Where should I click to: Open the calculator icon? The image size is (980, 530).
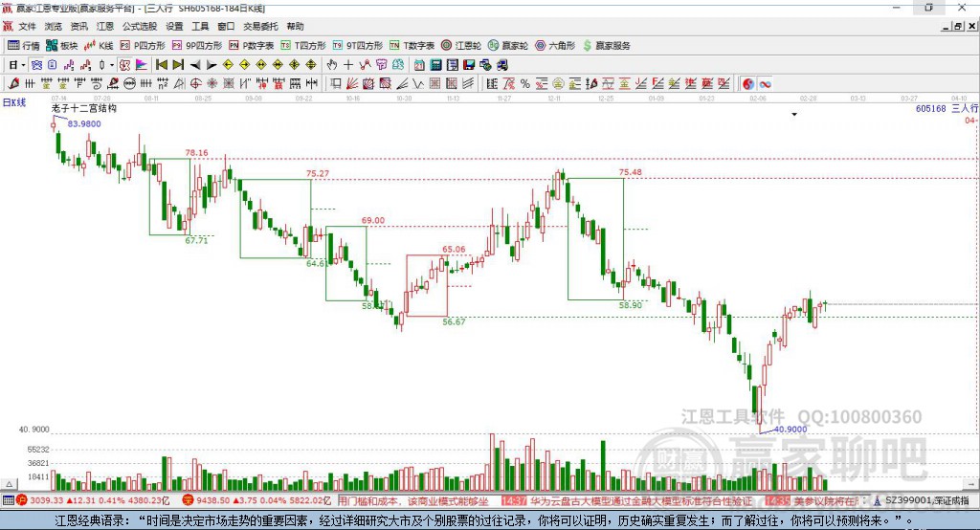435,65
